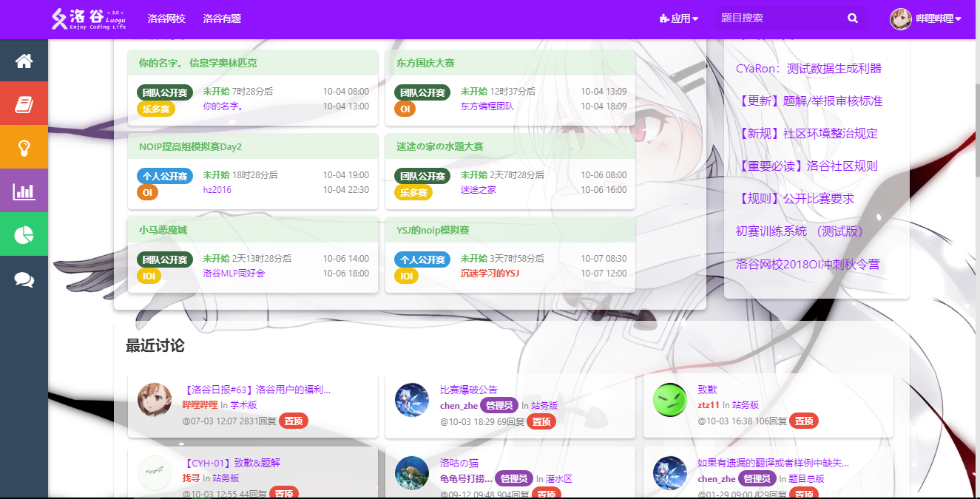This screenshot has height=499, width=980.
Task: Open the purple bar chart sidebar icon
Action: tap(24, 191)
